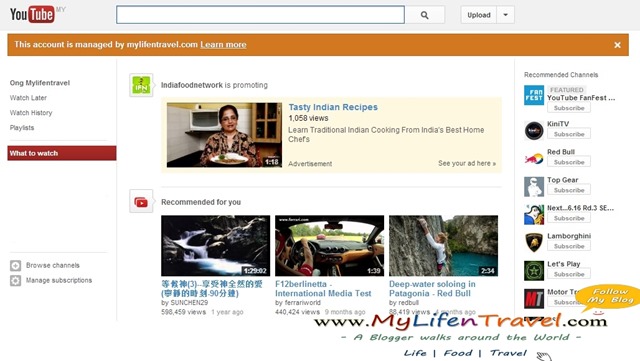Subscribe to Lamborghini channel

click(569, 246)
